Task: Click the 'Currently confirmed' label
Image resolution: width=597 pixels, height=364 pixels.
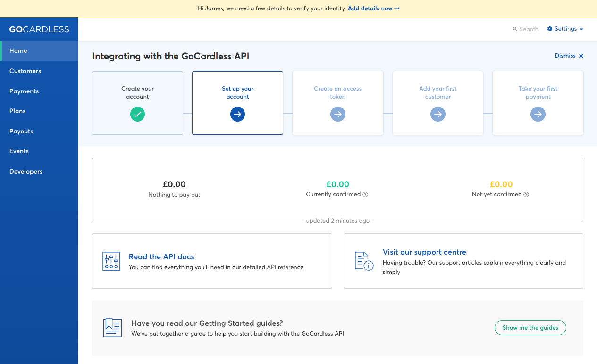Action: pyautogui.click(x=333, y=194)
